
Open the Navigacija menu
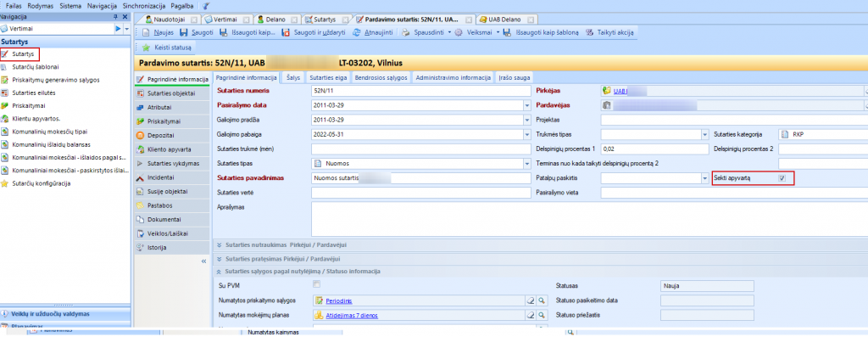(102, 6)
